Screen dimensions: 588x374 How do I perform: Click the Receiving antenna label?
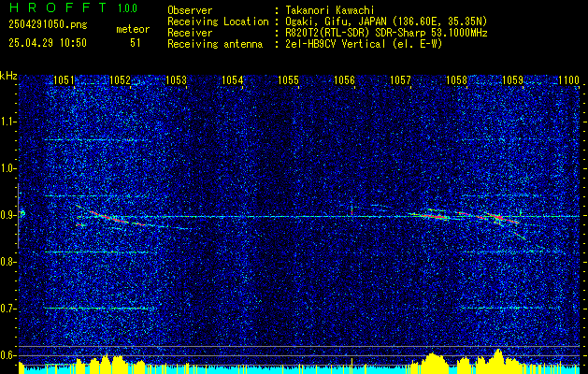pos(215,44)
